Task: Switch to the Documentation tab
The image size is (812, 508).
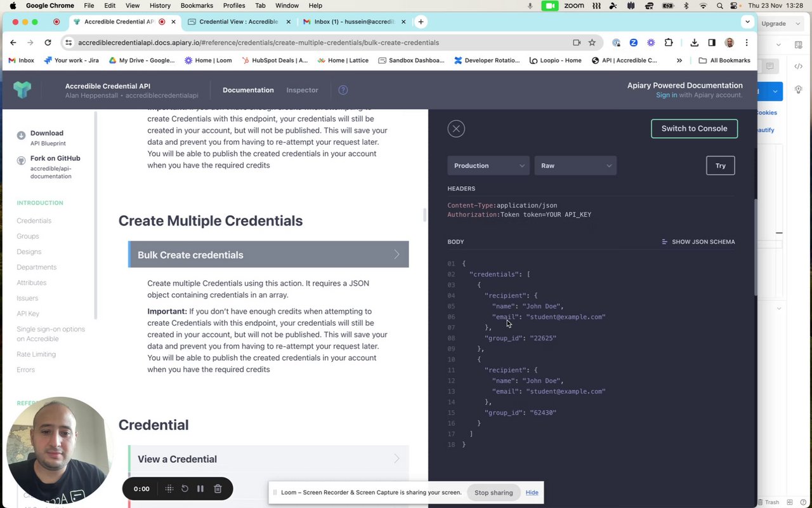Action: click(248, 90)
